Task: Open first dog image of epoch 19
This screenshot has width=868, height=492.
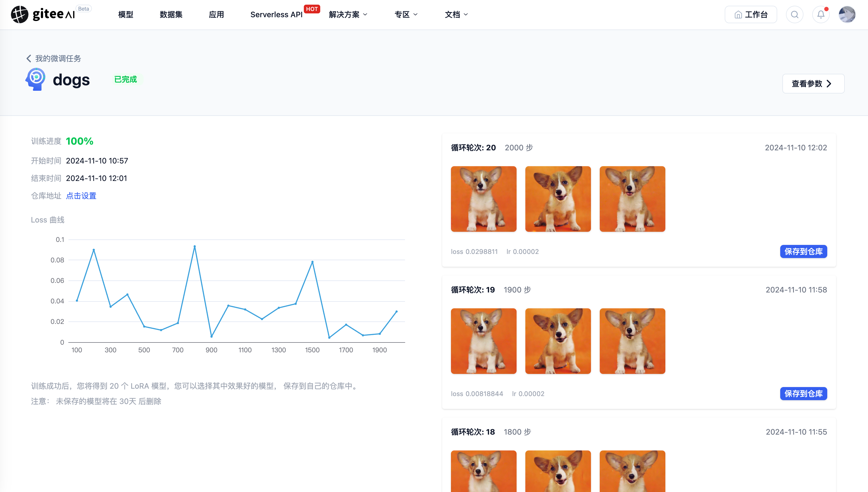Action: pyautogui.click(x=484, y=341)
